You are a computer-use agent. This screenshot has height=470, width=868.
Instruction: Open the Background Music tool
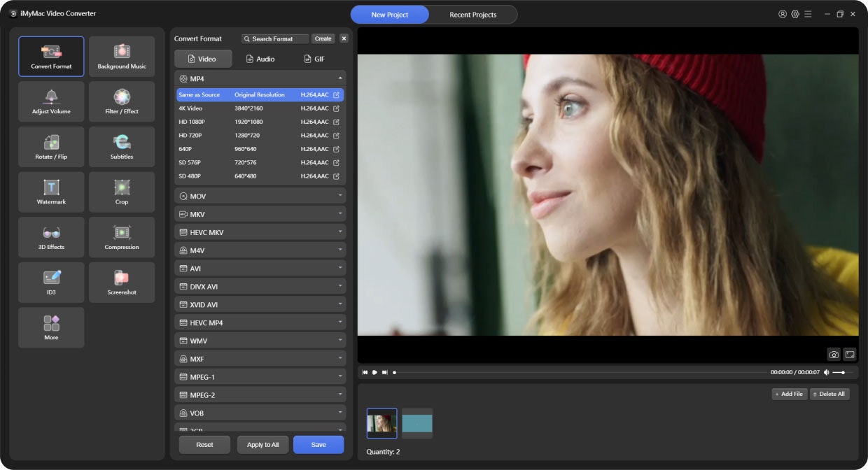(x=122, y=56)
